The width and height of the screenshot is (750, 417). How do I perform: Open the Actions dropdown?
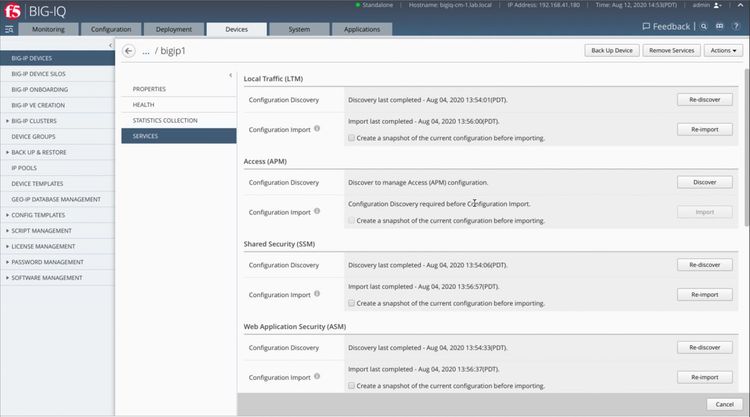click(723, 50)
